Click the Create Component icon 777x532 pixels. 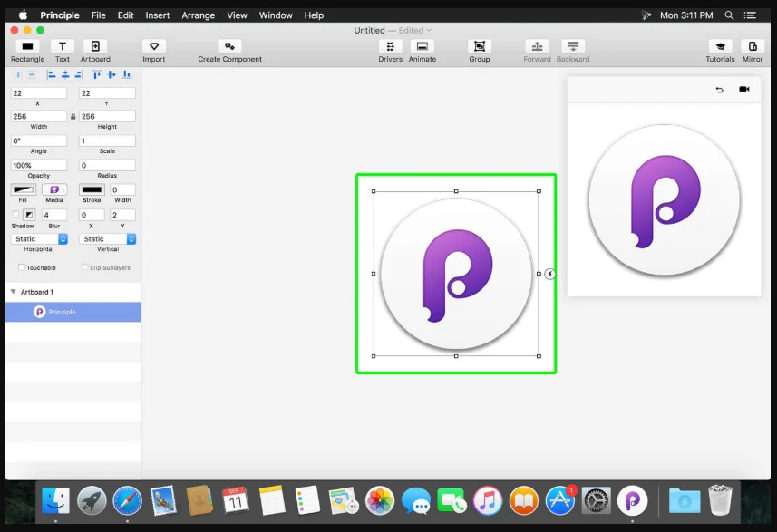click(x=229, y=46)
